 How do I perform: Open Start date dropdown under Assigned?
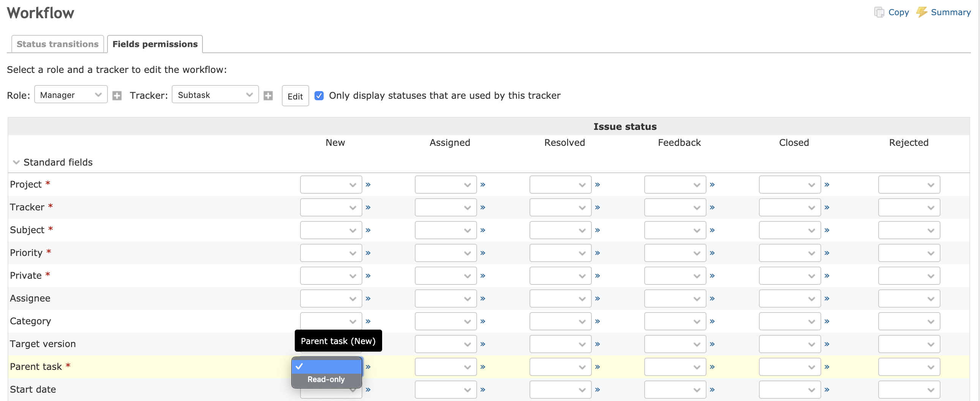click(x=446, y=390)
